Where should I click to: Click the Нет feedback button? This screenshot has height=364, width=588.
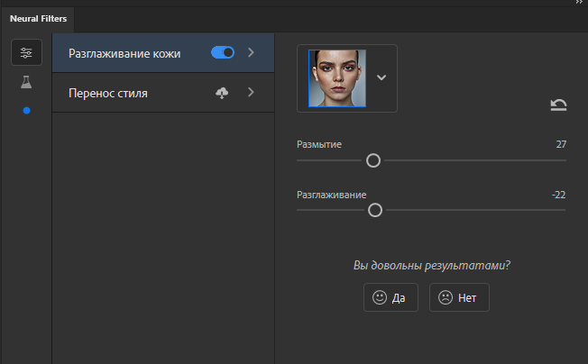point(459,297)
